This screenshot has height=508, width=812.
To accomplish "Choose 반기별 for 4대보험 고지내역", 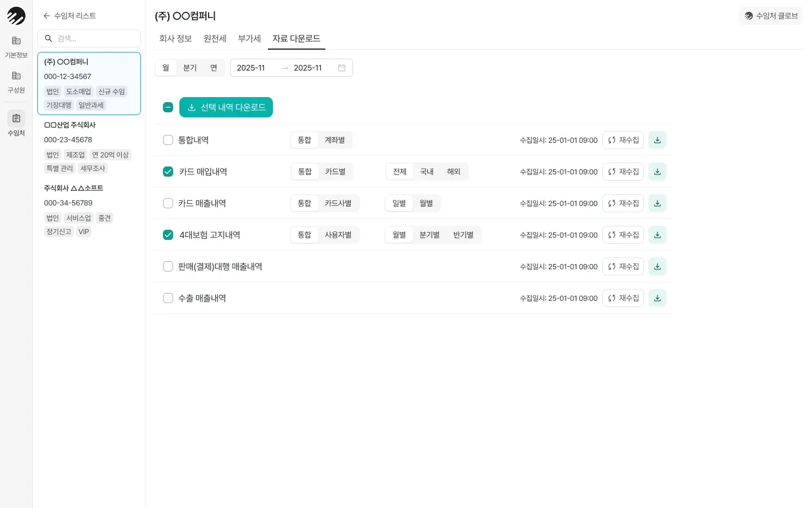I will click(x=463, y=235).
